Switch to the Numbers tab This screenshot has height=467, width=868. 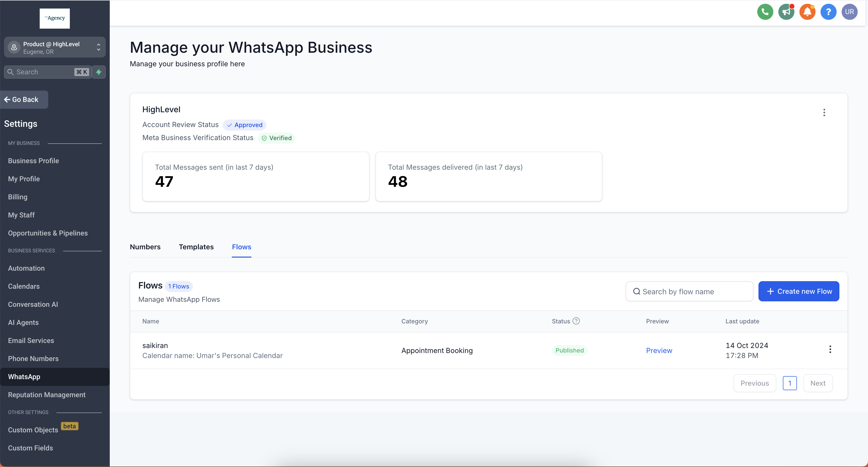(145, 247)
